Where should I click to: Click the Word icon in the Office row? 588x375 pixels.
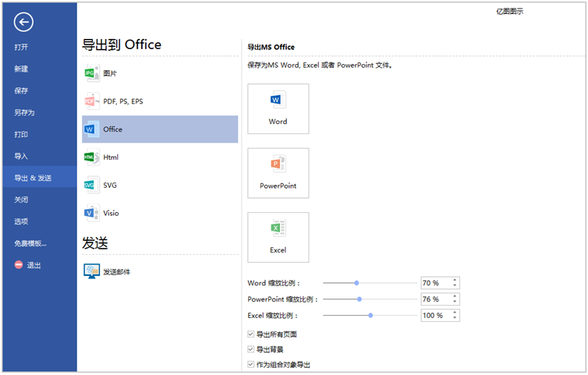(92, 129)
